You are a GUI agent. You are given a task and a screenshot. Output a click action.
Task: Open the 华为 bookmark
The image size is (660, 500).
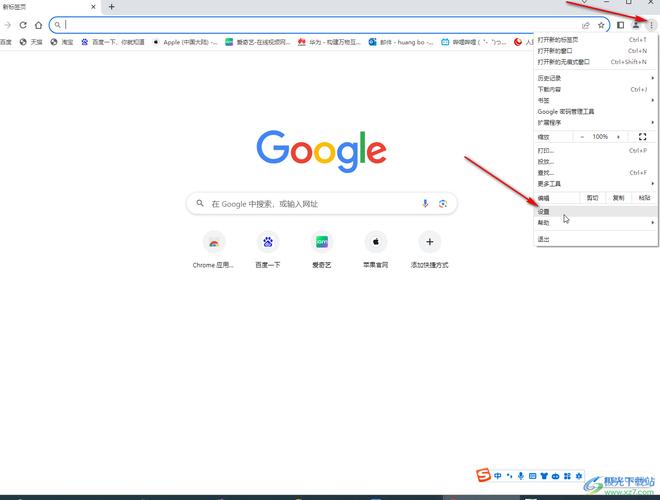coord(329,42)
